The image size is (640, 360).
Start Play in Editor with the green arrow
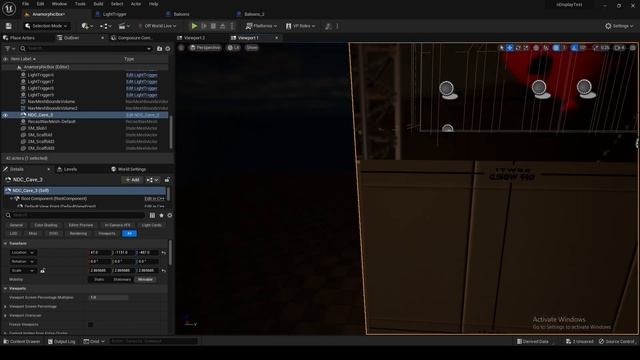[x=194, y=26]
